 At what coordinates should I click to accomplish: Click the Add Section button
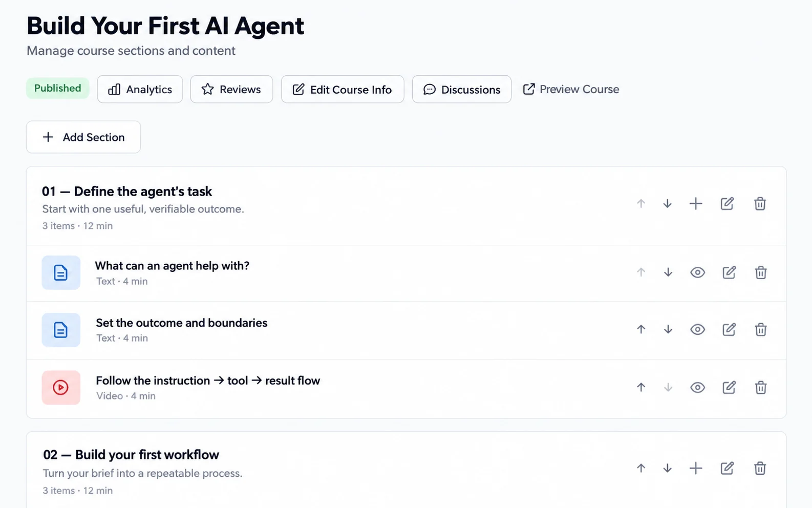pyautogui.click(x=83, y=137)
